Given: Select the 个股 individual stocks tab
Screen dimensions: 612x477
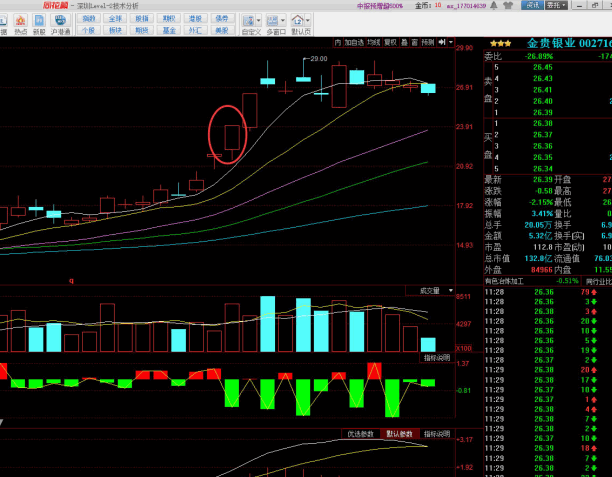Looking at the screenshot, I should click(x=89, y=30).
